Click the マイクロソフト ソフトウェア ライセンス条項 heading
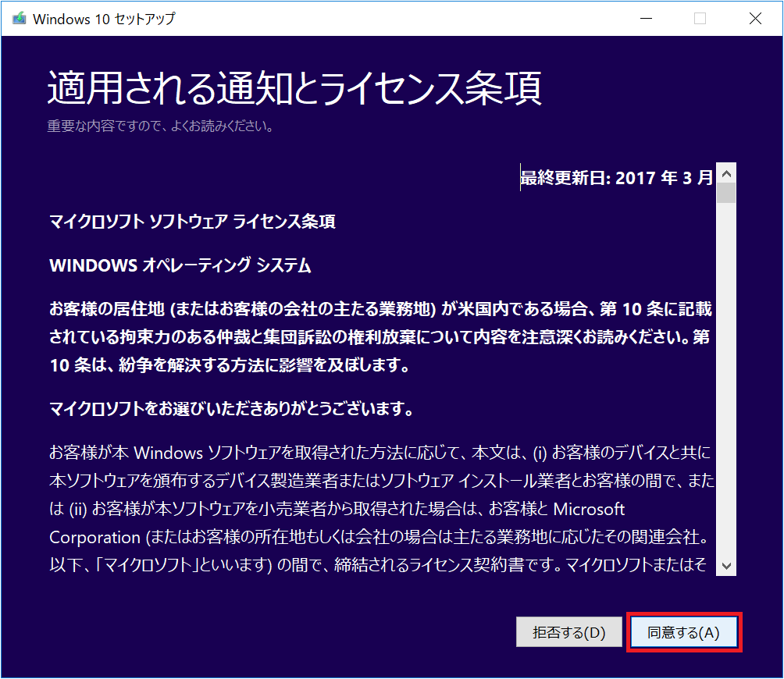 [192, 222]
